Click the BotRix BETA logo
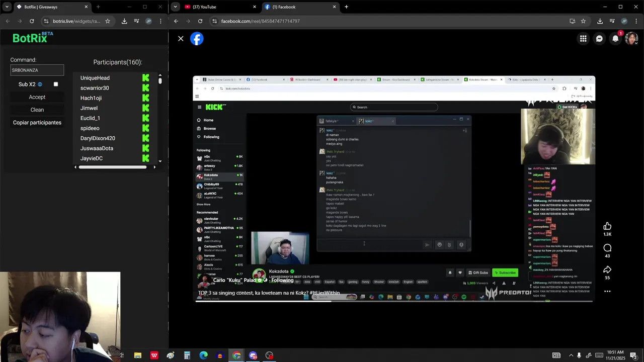 pos(33,38)
